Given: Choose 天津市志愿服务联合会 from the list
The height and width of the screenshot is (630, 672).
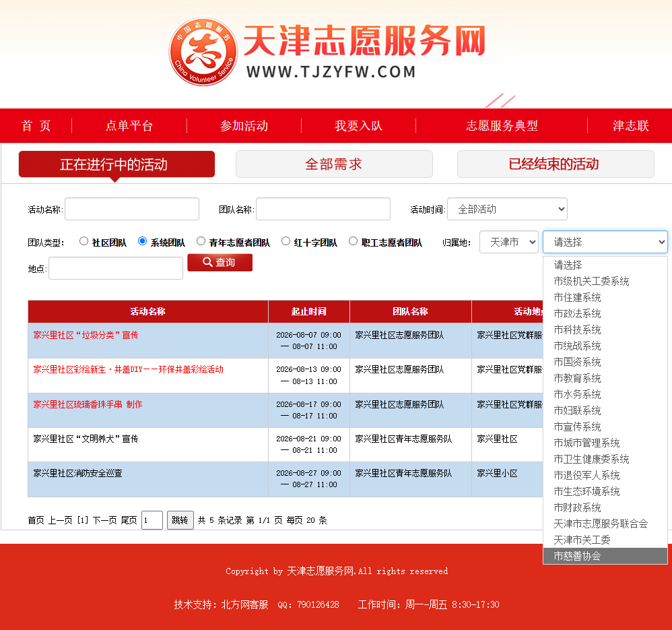Looking at the screenshot, I should point(605,524).
